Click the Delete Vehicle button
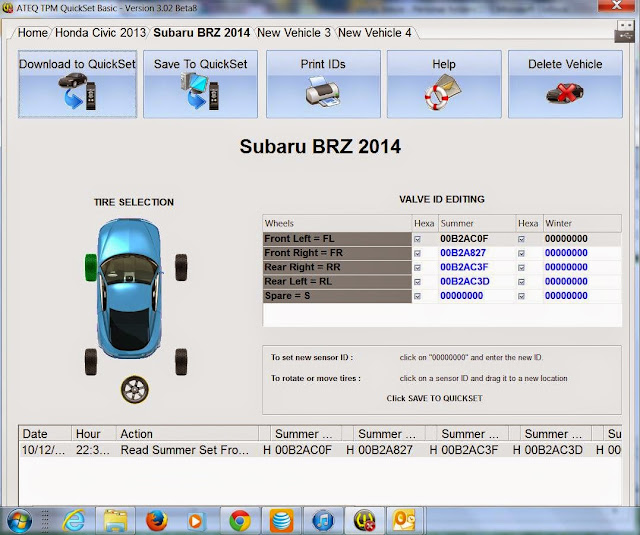The width and height of the screenshot is (640, 535). coord(565,84)
